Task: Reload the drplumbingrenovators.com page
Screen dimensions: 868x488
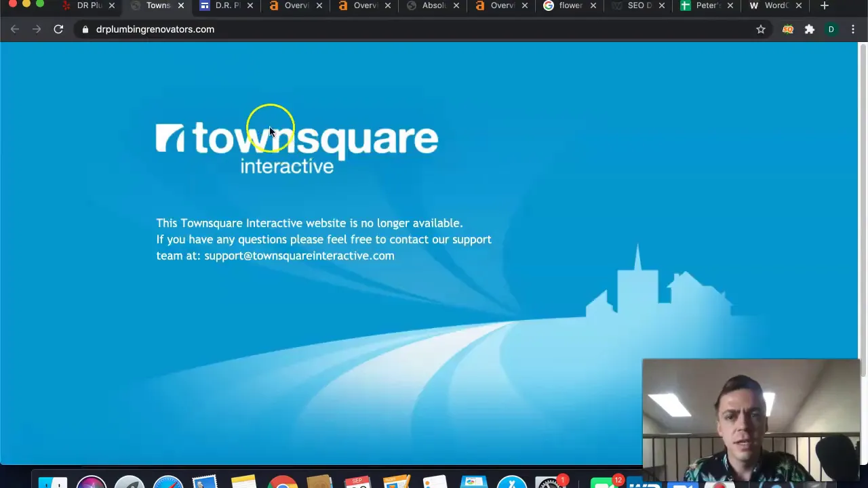Action: [x=58, y=29]
